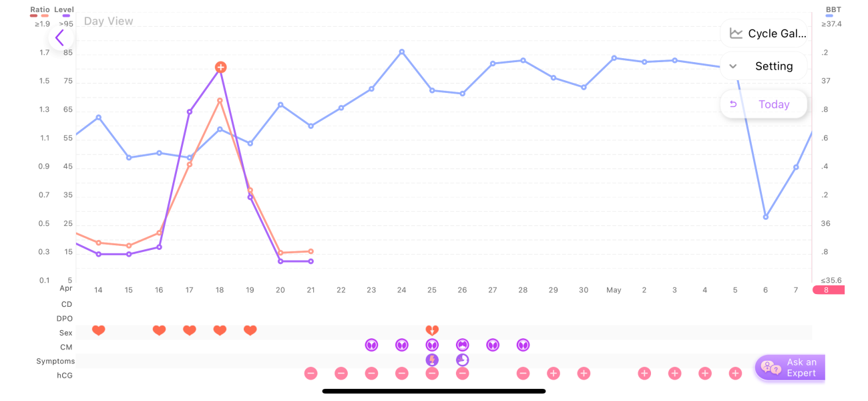Select negative hCG result on April 21

click(x=310, y=374)
